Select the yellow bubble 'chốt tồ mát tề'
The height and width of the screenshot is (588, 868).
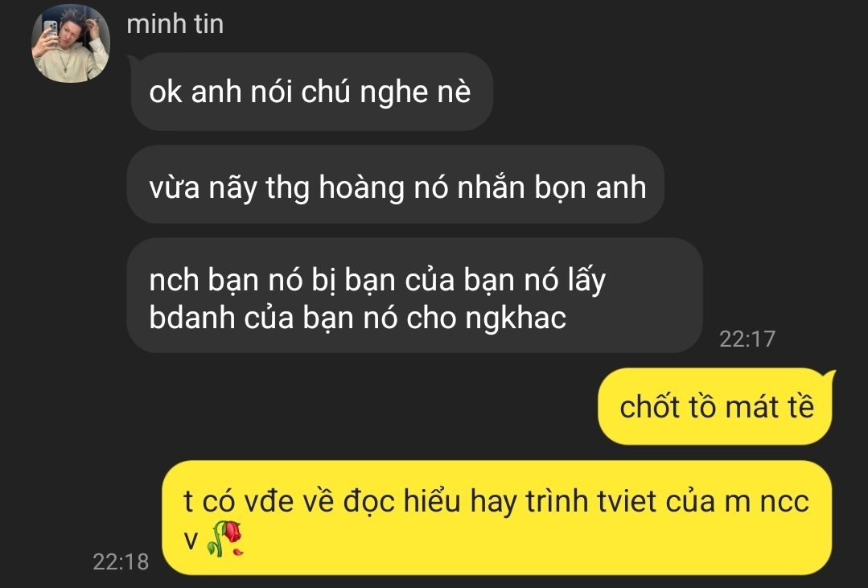coord(716,406)
